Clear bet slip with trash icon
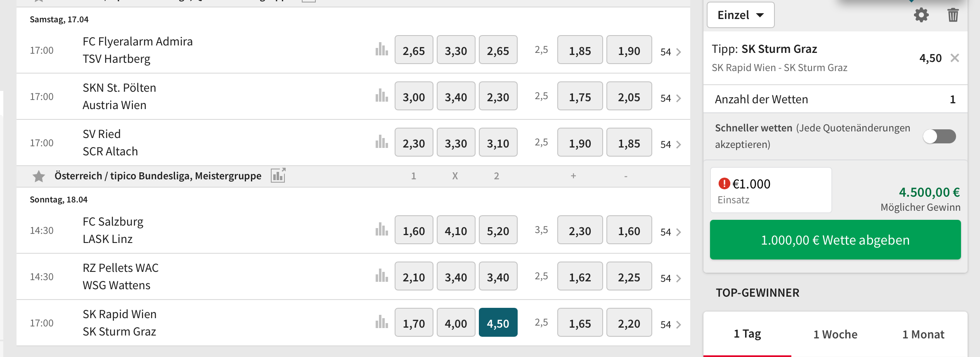 coord(953,15)
